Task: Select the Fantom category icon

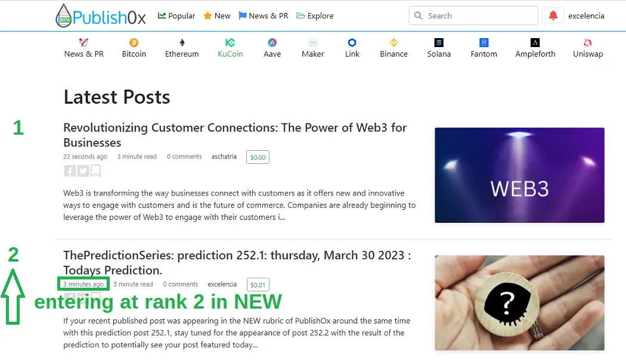Action: (x=484, y=42)
